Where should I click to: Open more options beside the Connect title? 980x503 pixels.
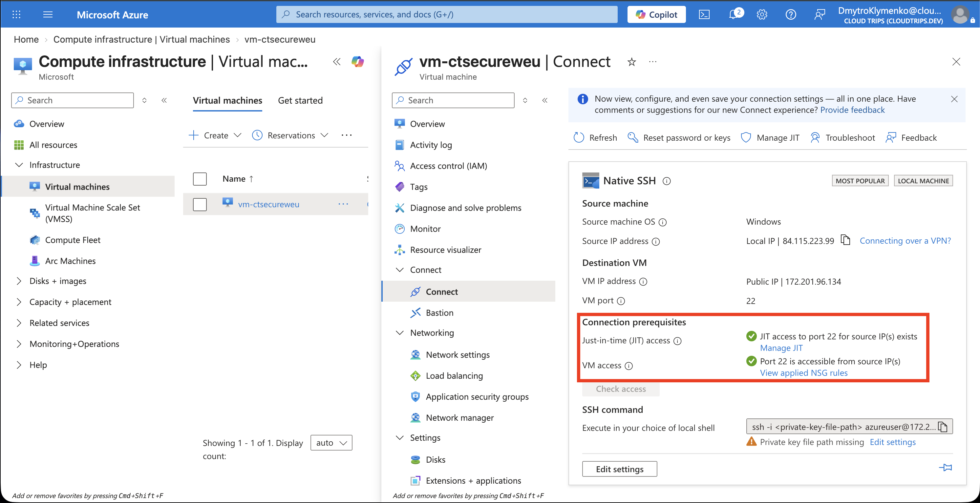[x=653, y=62]
